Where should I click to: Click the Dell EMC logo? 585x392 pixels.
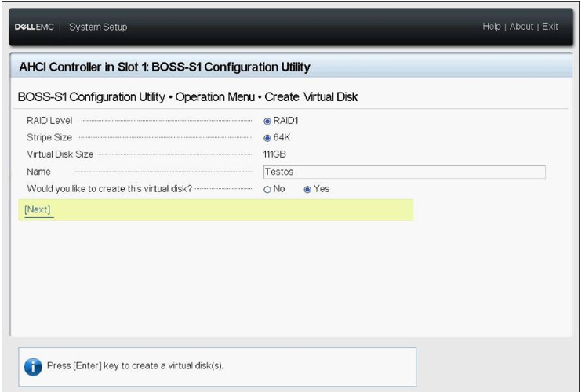(x=34, y=27)
